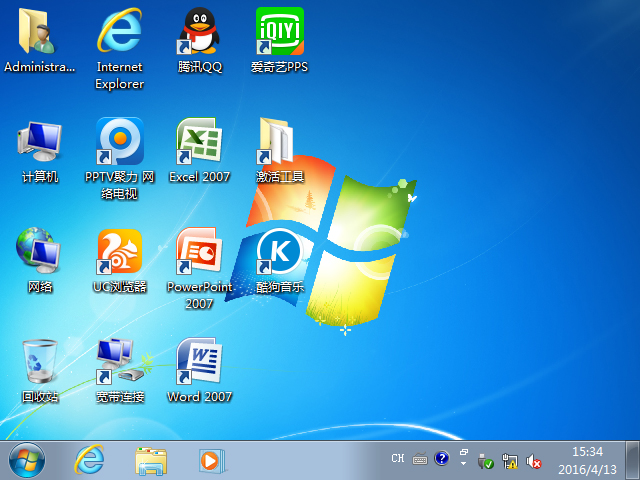
Task: Open the Administrator user folder icon
Action: pos(39,40)
